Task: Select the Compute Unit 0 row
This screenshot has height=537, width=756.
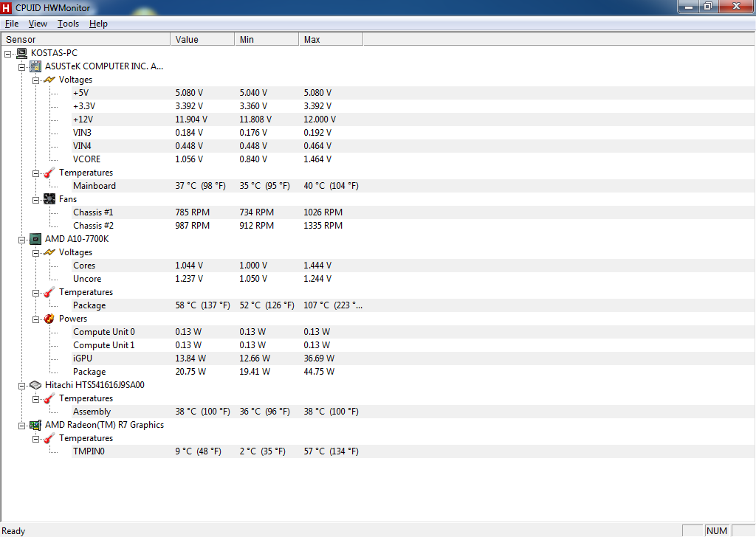Action: point(413,333)
